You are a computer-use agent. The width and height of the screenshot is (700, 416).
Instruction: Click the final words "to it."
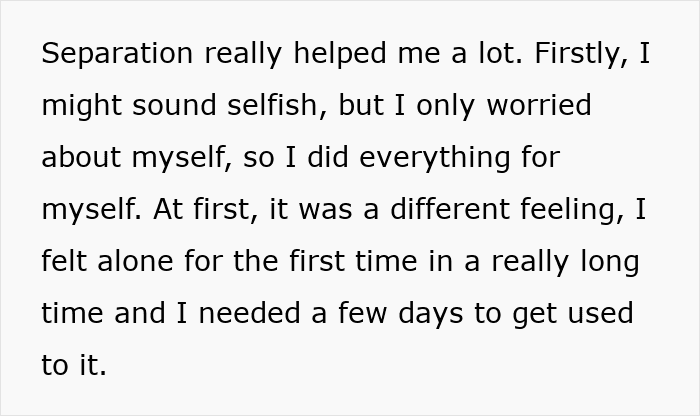[x=73, y=365]
